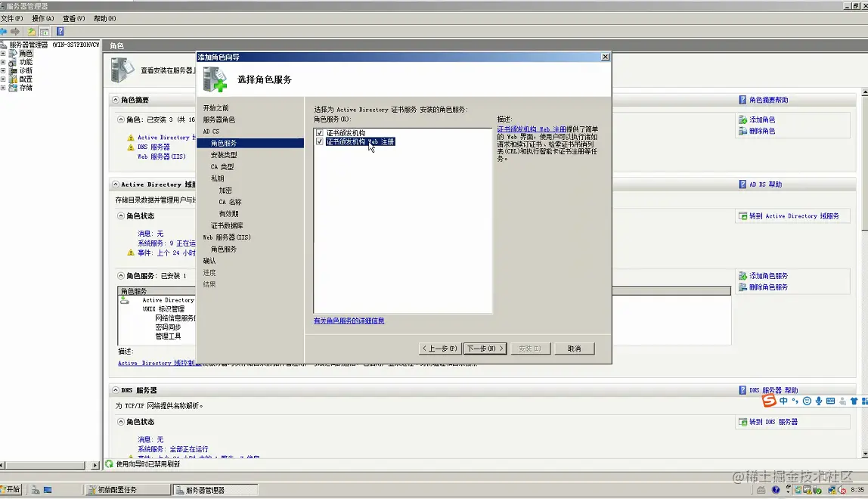Click the tree pane horizontal scrollbar right arrow
868x499 pixels.
(95, 465)
